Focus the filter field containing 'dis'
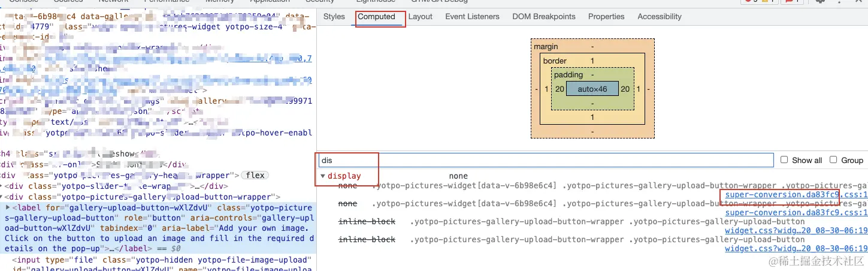This screenshot has width=868, height=271. [546, 160]
